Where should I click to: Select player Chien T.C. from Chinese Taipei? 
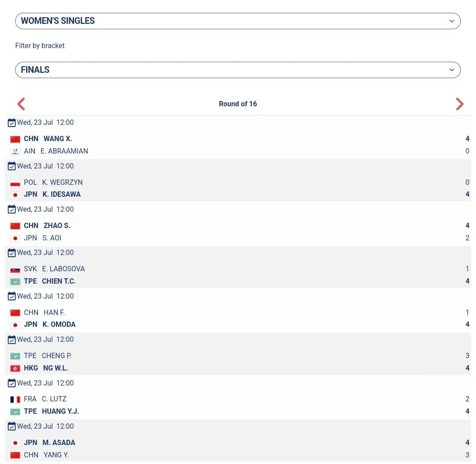[59, 281]
